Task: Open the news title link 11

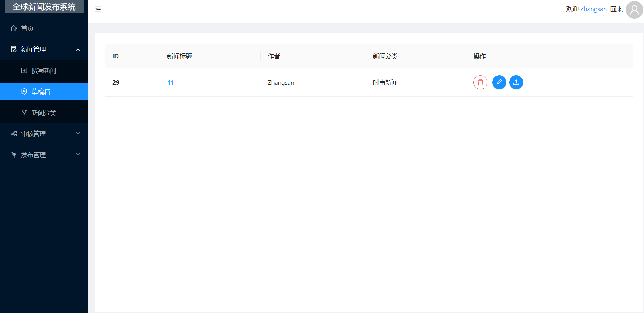Action: coord(171,83)
